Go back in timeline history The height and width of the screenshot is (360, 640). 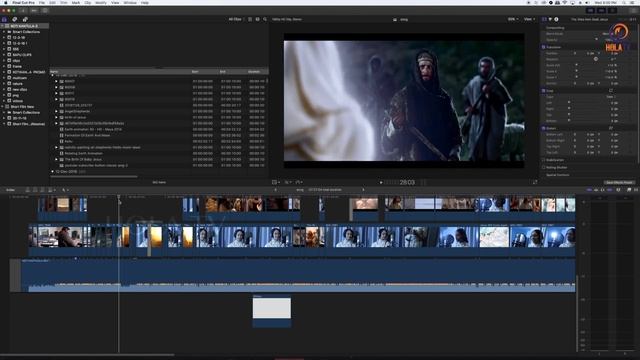coord(276,190)
